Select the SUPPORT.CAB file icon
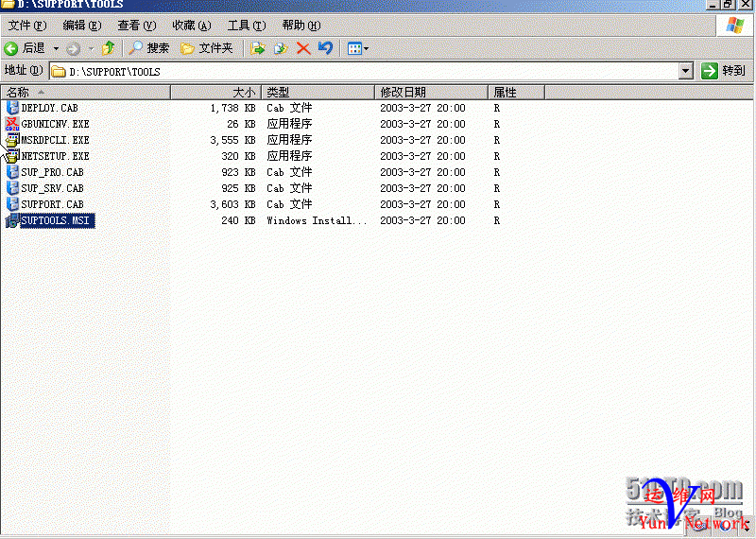Image resolution: width=756 pixels, height=539 pixels. tap(12, 204)
